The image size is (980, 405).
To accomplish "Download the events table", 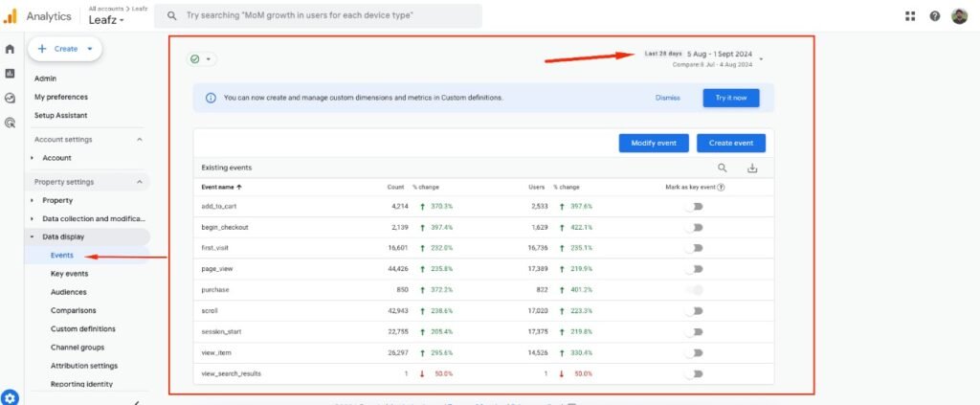I will tap(752, 168).
